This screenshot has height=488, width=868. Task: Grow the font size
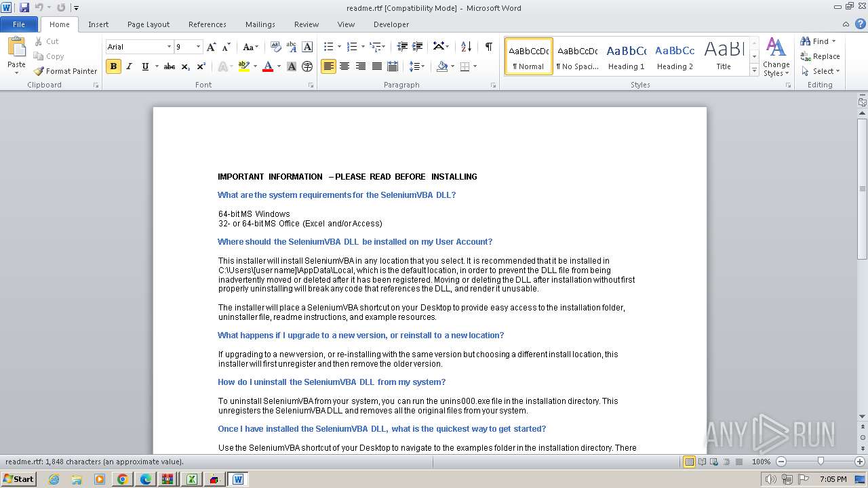click(212, 47)
